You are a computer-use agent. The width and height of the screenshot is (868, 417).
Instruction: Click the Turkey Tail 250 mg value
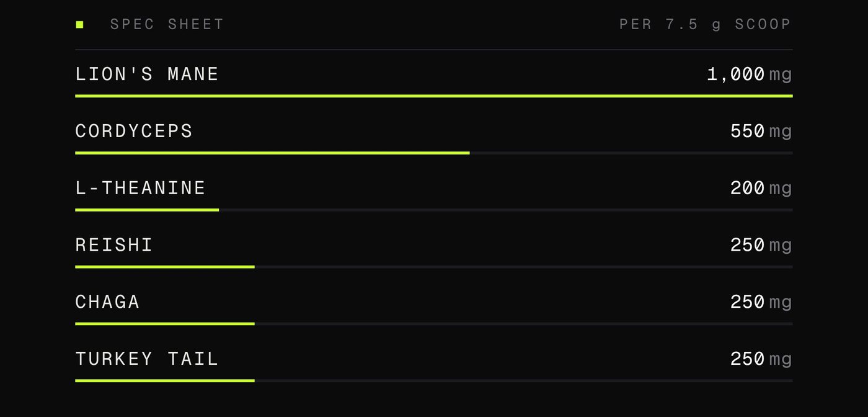(x=761, y=359)
